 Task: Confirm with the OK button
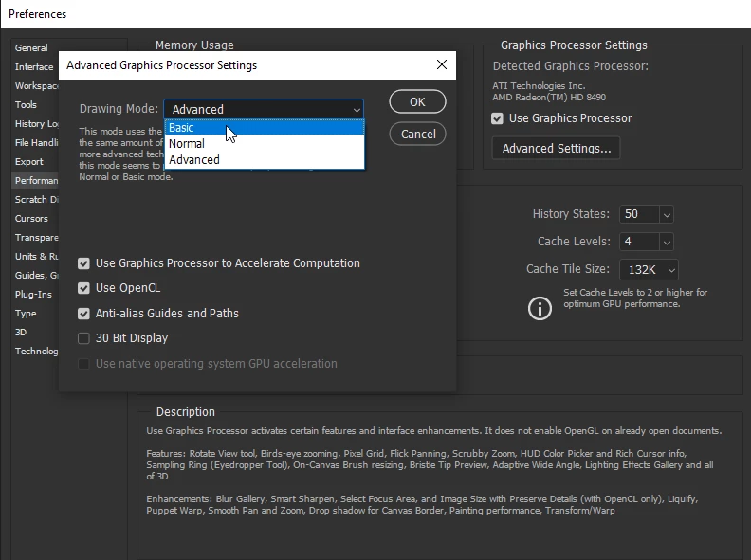coord(417,102)
